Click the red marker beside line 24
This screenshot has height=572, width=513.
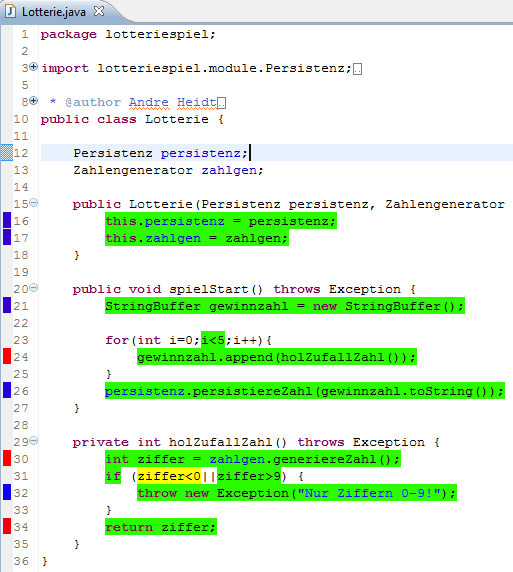(7, 356)
